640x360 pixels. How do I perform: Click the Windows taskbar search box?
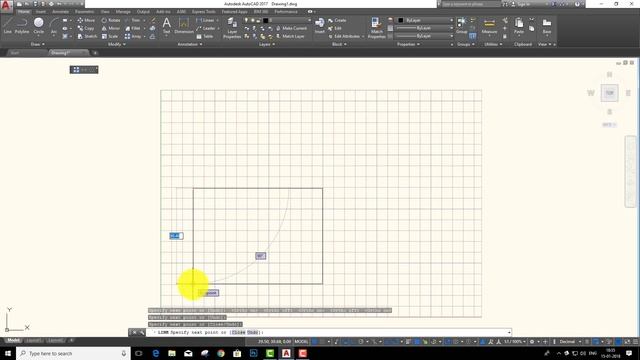(73, 353)
